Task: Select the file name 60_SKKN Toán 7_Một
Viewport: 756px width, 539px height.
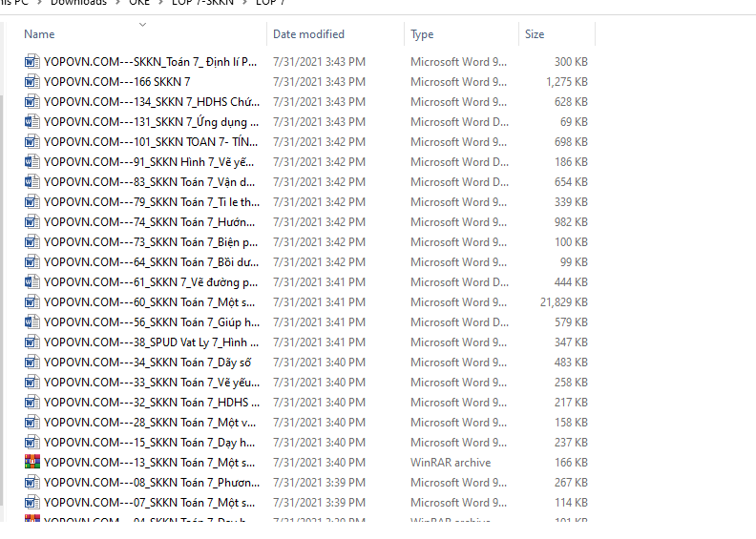Action: coord(149,302)
